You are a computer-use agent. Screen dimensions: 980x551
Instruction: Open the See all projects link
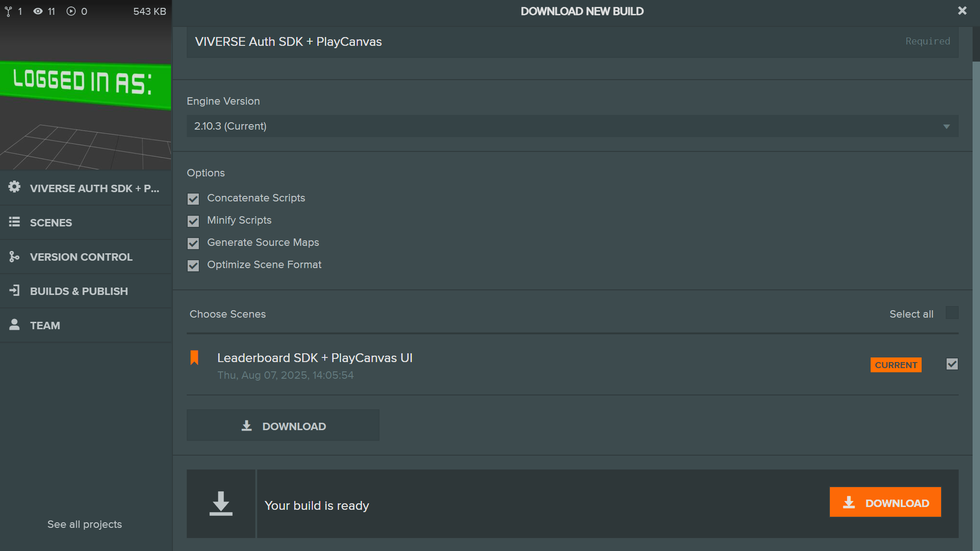tap(84, 524)
